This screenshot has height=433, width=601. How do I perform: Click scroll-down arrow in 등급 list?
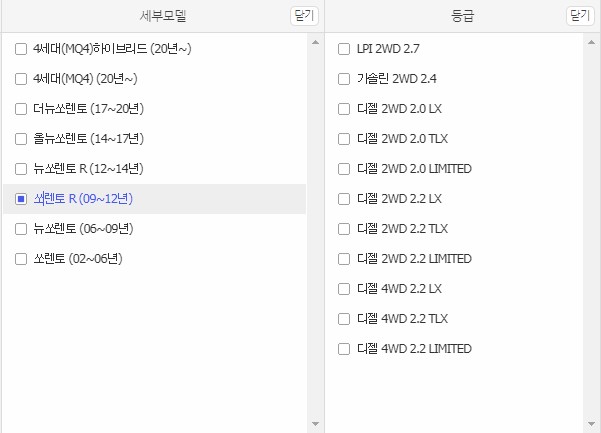pos(591,423)
